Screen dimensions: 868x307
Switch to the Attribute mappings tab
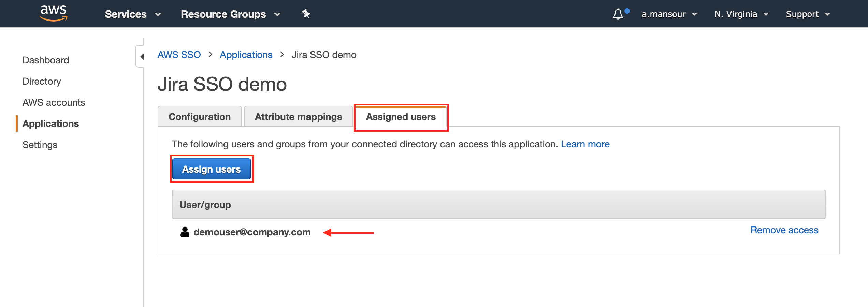pos(298,117)
